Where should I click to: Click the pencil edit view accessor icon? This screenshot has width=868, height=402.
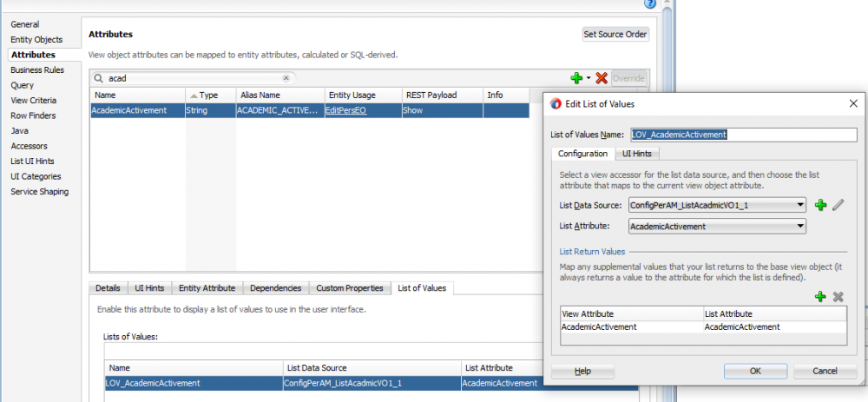tap(838, 205)
